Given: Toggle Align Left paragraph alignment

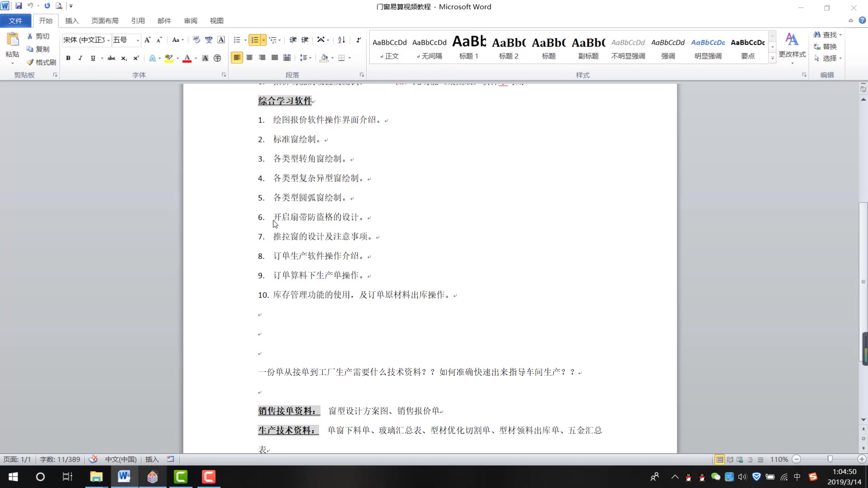Looking at the screenshot, I should (x=237, y=58).
